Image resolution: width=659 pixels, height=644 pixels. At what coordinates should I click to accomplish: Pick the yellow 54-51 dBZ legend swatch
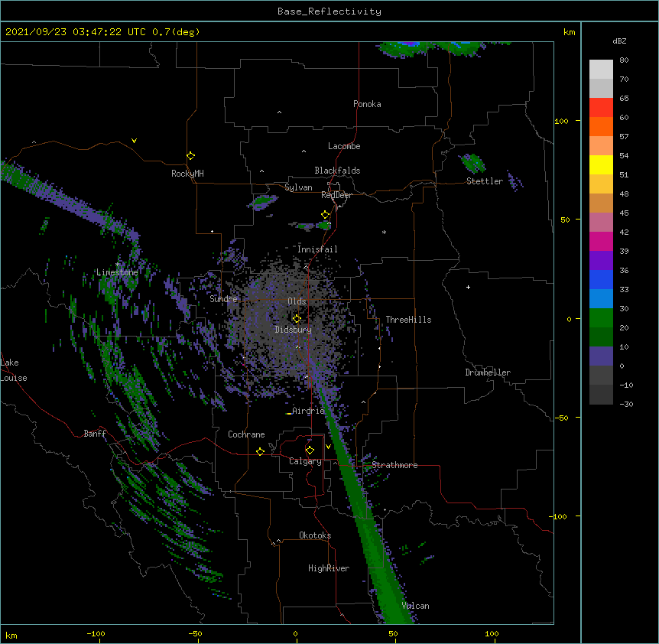[x=601, y=164]
